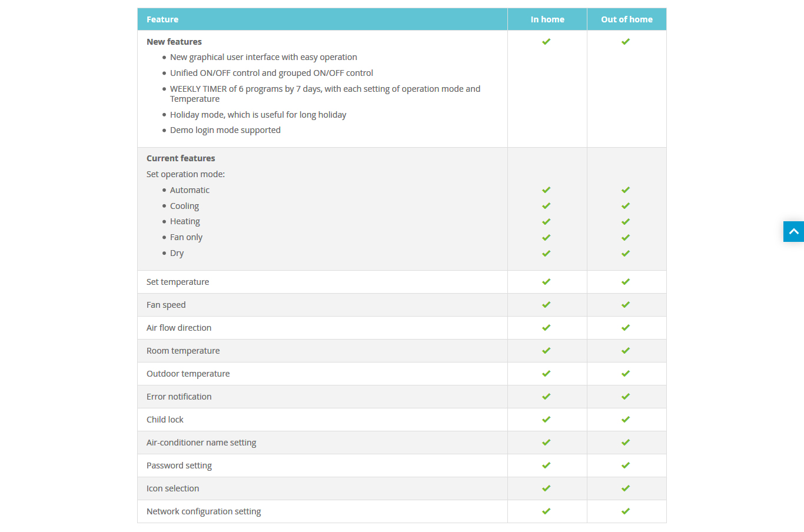Click the Outdoor temperature row label
The width and height of the screenshot is (804, 532).
click(188, 374)
